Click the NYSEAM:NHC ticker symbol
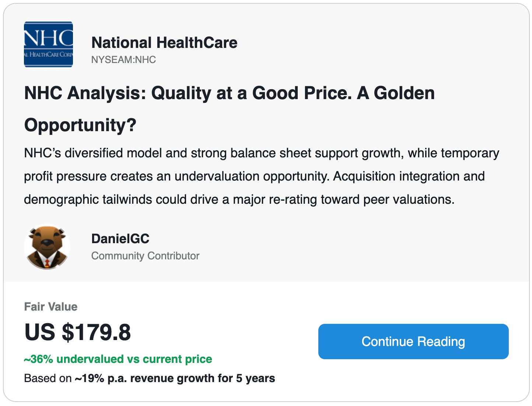Screen dimensions: 532x406 (x=123, y=60)
